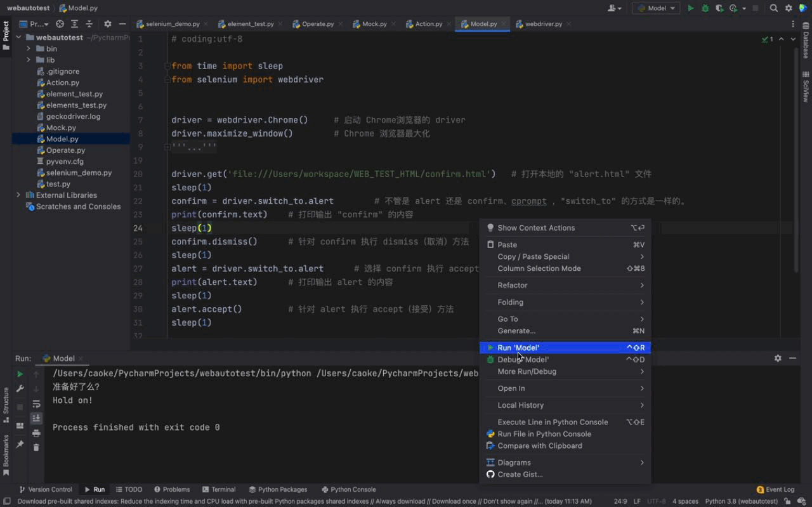Click the green Run button in top toolbar
Screen dimensions: 812x507
pos(691,8)
